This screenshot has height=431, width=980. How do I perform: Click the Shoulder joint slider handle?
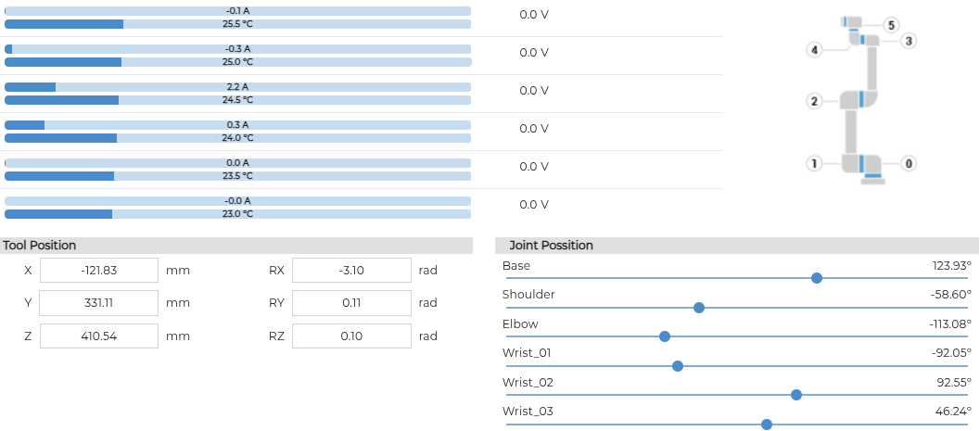[699, 308]
